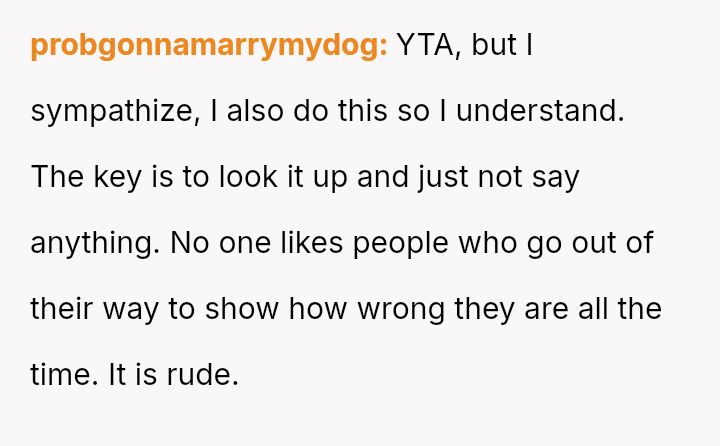Image resolution: width=720 pixels, height=446 pixels.
Task: Click the phrase "just not say"
Action: tap(497, 178)
